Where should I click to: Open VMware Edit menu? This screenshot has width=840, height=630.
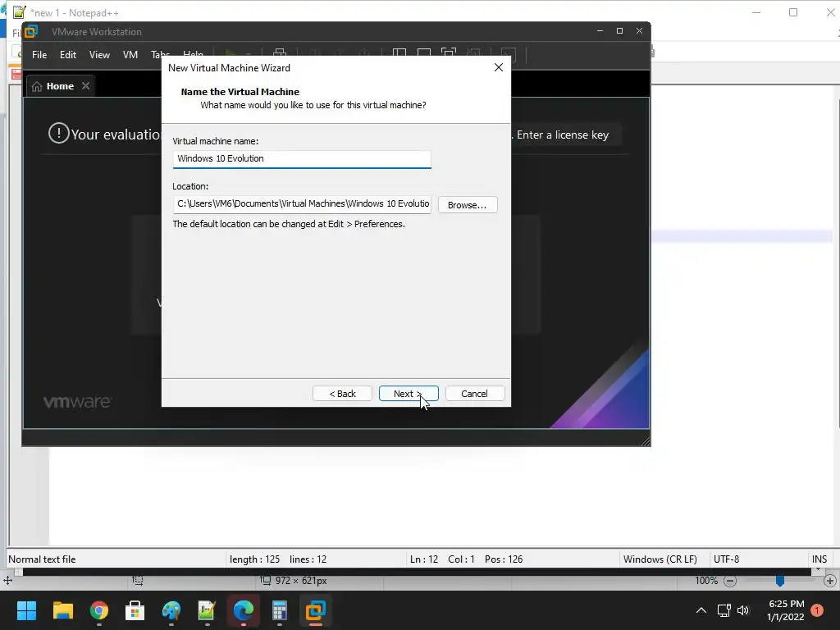coord(67,55)
